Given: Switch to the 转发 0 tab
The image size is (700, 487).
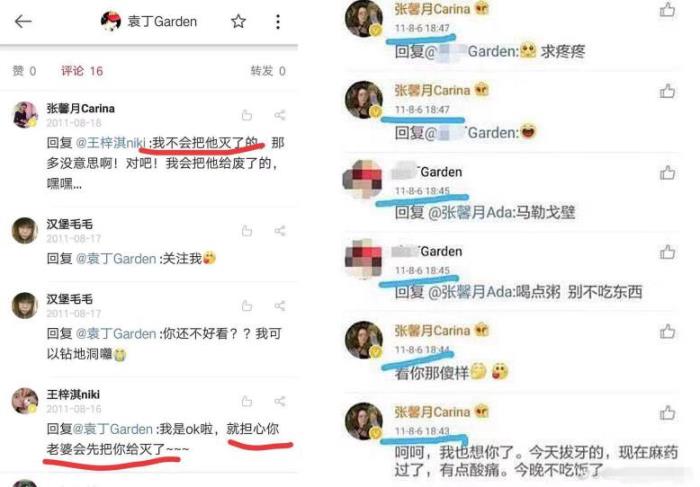Looking at the screenshot, I should pos(268,71).
